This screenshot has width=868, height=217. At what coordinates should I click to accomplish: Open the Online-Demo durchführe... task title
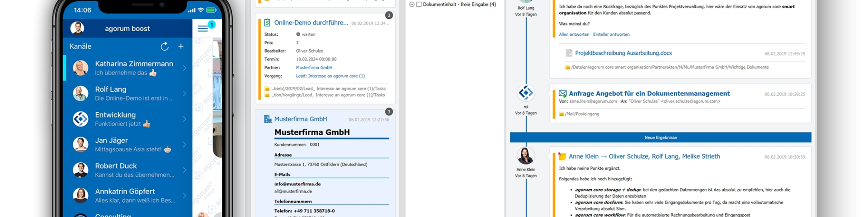click(x=311, y=23)
